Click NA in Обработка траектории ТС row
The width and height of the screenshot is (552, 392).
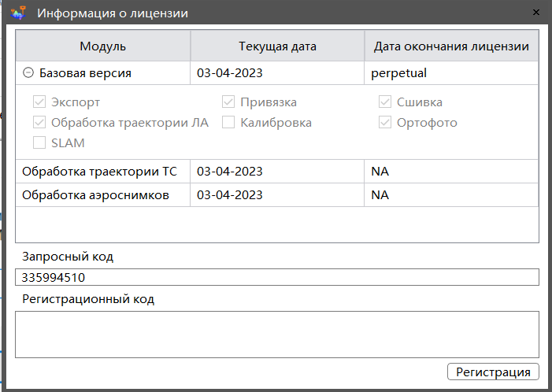pyautogui.click(x=451, y=172)
